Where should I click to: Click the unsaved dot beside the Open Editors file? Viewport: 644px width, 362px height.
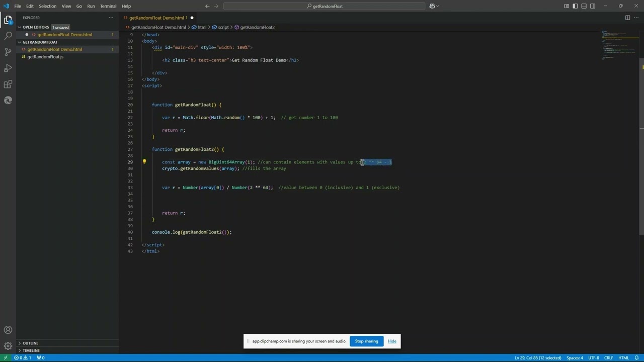point(27,35)
